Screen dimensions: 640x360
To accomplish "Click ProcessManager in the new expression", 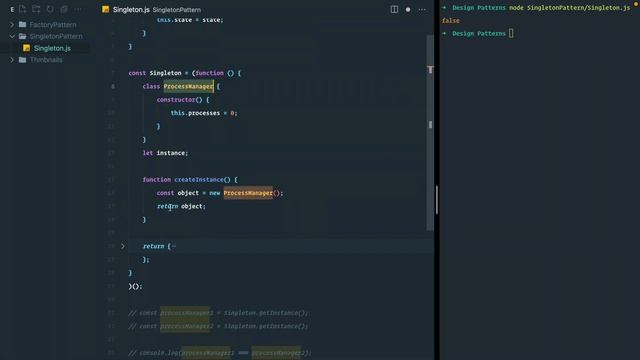I will point(248,193).
